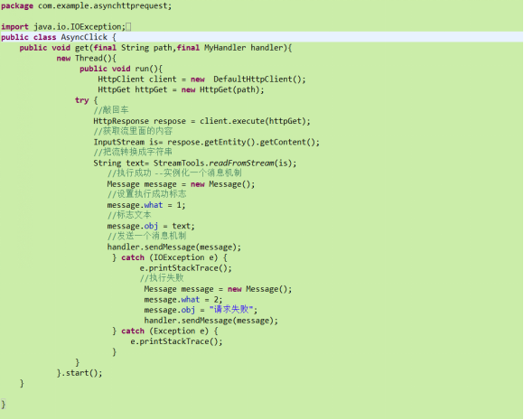
Task: Click the comment //发送一个消息机制
Action: [x=146, y=236]
